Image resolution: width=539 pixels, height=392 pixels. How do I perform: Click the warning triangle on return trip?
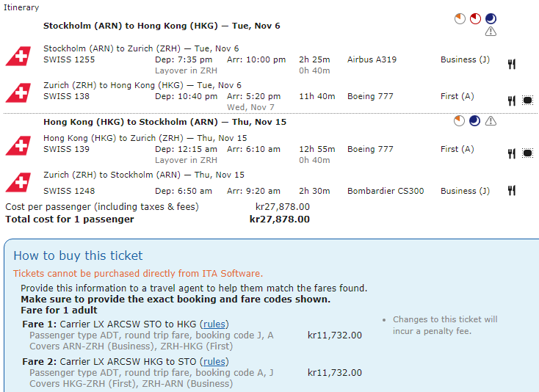[x=491, y=121]
